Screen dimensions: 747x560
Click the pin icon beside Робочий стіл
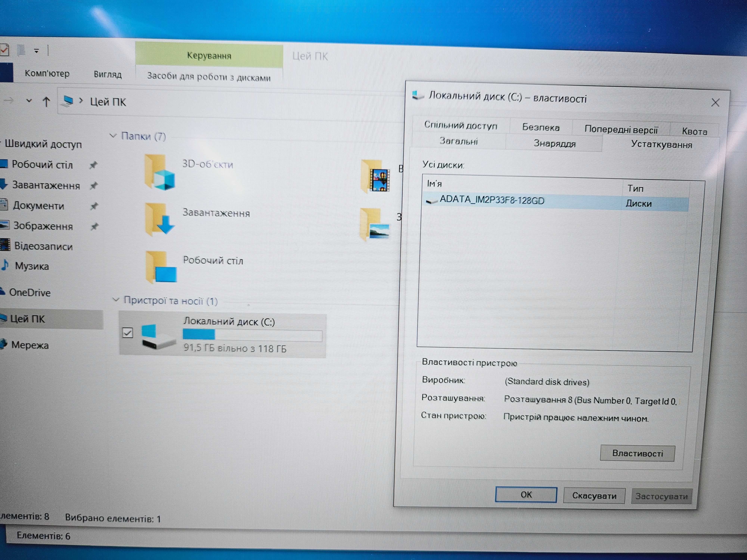pyautogui.click(x=93, y=165)
